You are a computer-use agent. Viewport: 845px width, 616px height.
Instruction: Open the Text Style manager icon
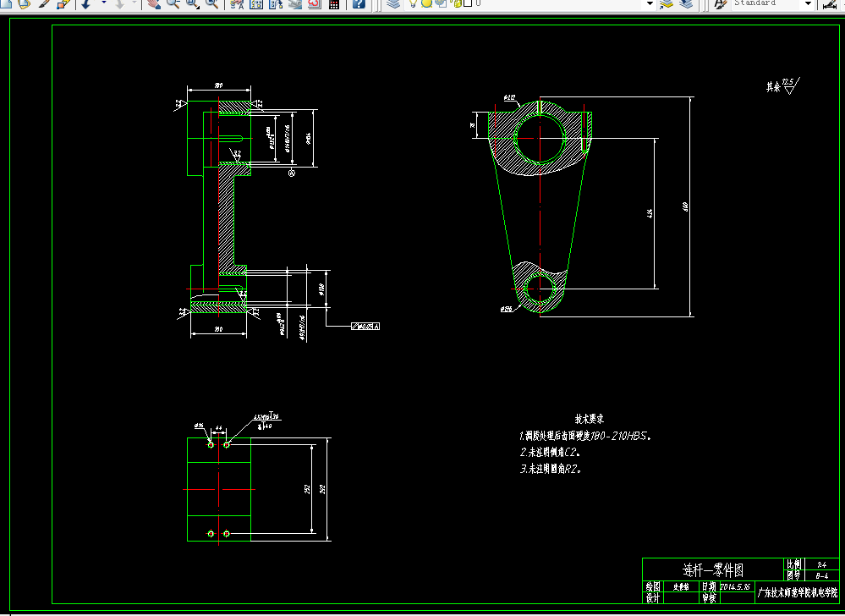[721, 4]
